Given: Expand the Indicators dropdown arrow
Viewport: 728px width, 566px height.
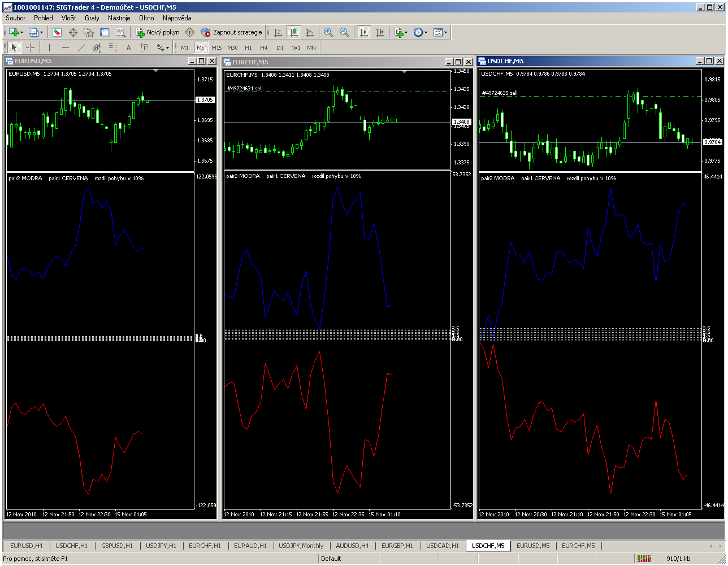Looking at the screenshot, I should 406,32.
